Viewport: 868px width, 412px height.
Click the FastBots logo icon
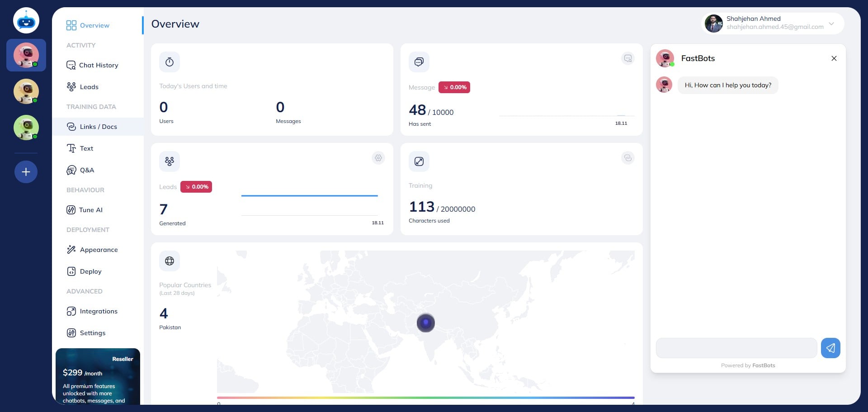click(26, 21)
